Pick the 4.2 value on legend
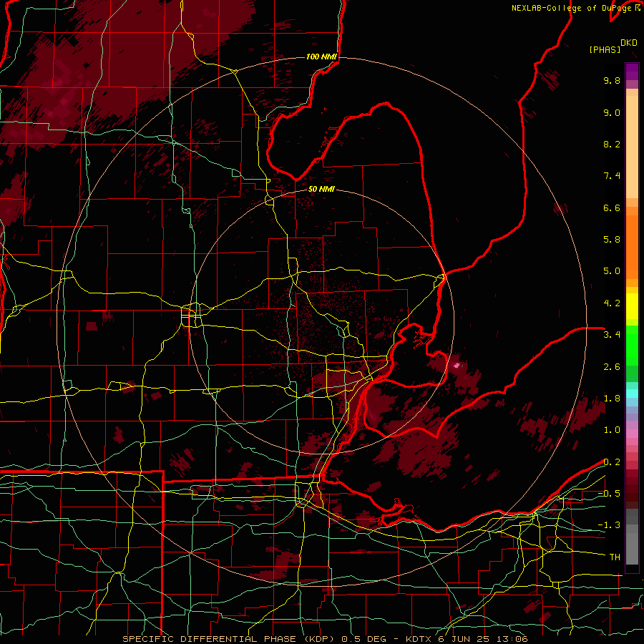644x644 pixels. [612, 303]
